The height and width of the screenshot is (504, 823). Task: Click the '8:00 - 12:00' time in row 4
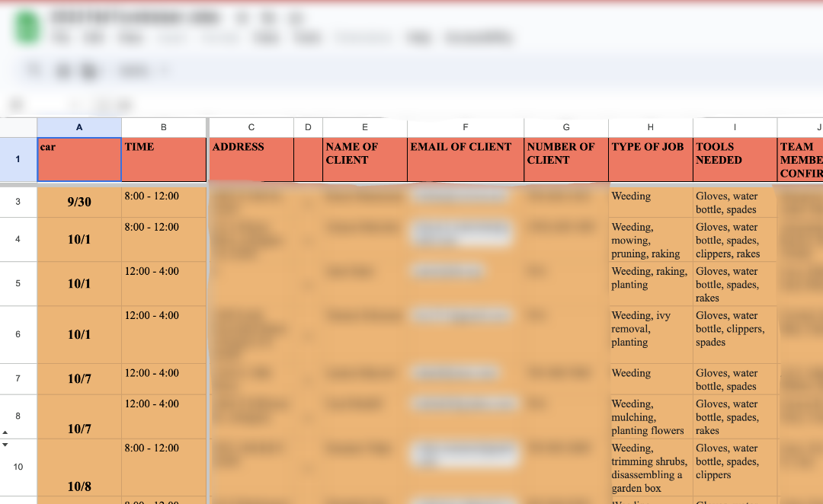(164, 239)
